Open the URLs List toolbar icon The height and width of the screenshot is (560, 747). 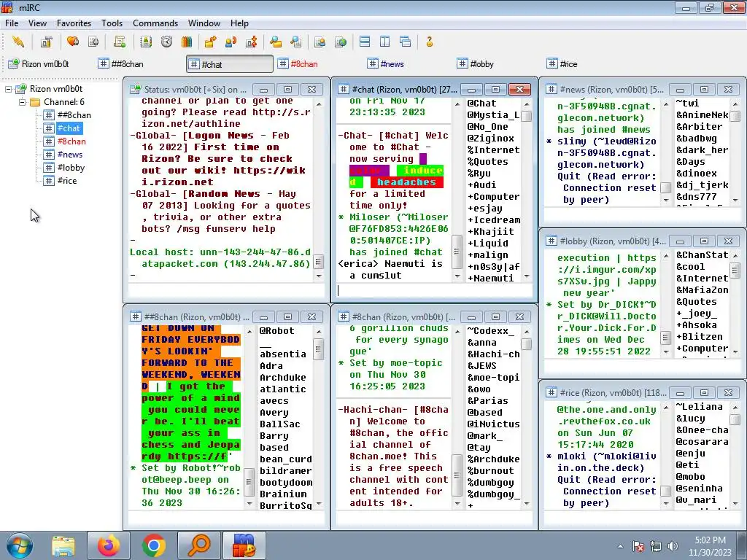(341, 42)
